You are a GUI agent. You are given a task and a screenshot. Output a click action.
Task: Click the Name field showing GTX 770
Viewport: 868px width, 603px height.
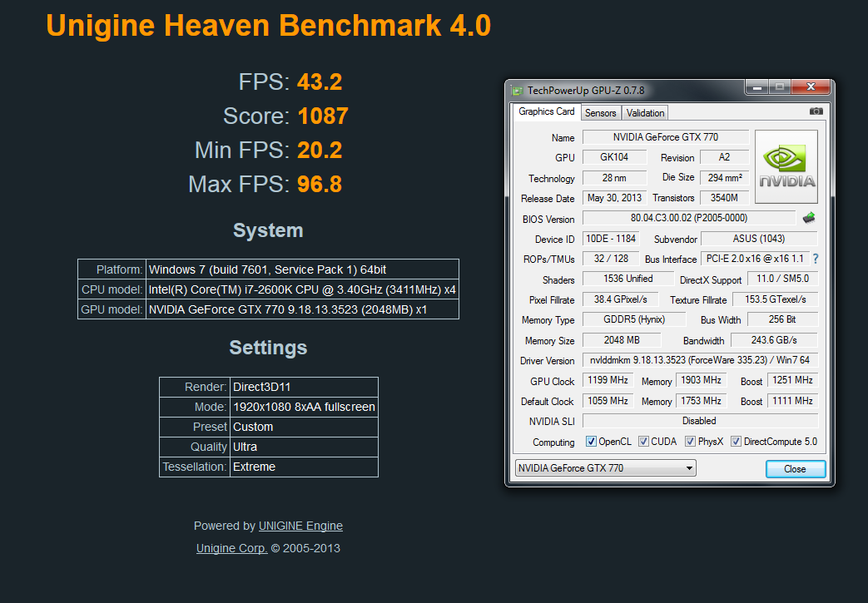pos(666,137)
